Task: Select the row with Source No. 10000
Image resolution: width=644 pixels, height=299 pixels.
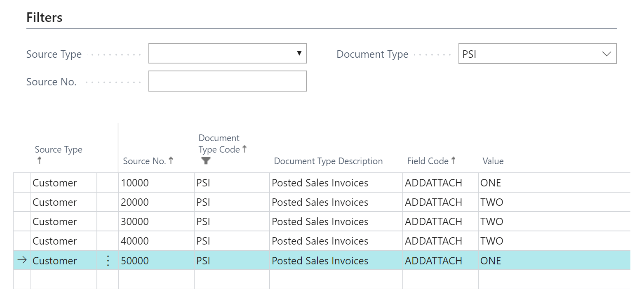Action: [x=322, y=183]
